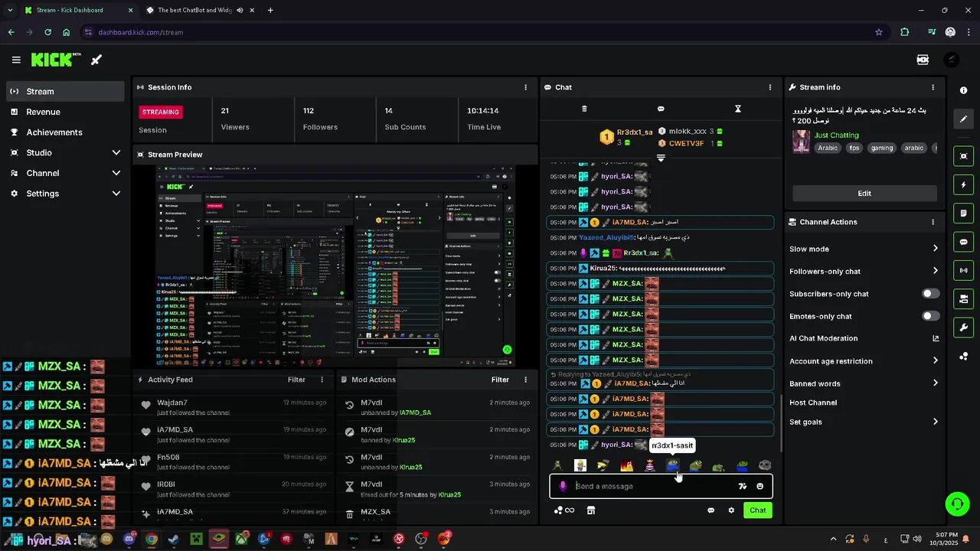Viewport: 980px width, 551px height.
Task: Click the green support headset button
Action: coord(957,504)
